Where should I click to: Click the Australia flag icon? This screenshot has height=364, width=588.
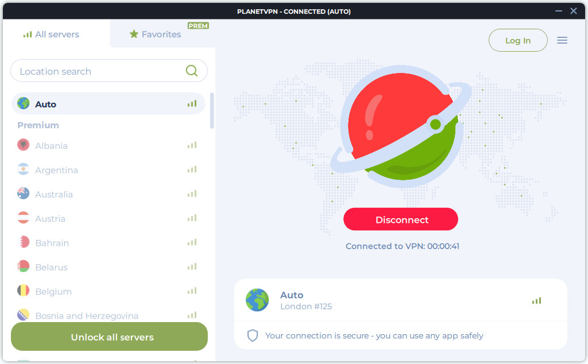coord(24,194)
